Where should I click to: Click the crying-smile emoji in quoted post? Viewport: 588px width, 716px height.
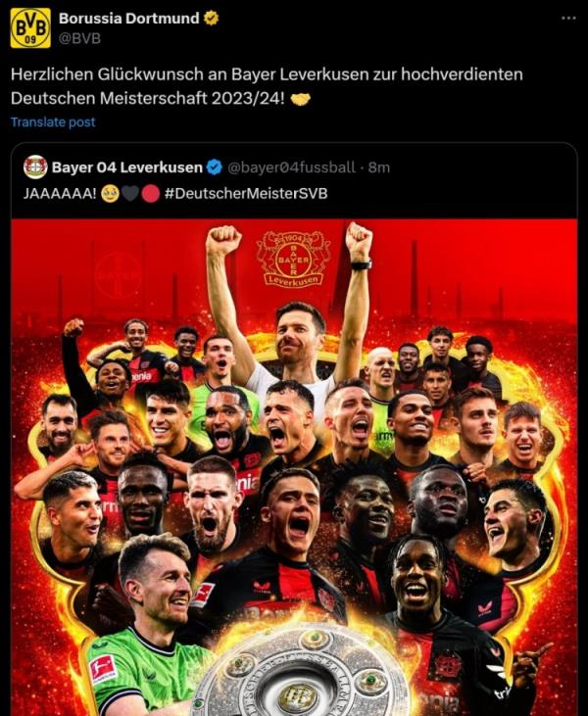coord(110,194)
